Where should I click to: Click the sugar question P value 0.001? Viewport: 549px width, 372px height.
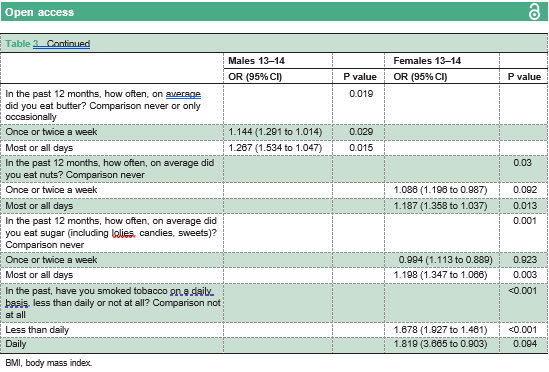[525, 221]
